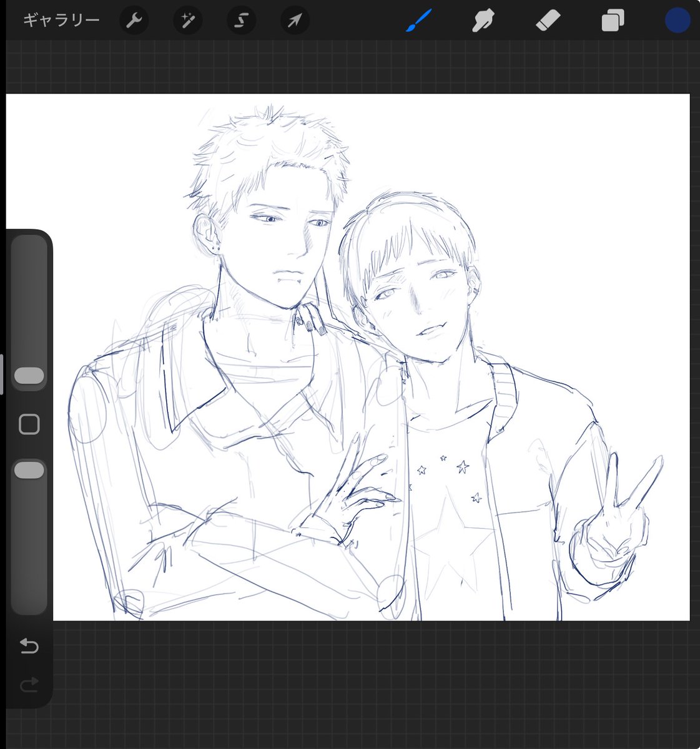700x749 pixels.
Task: Undo the last stroke
Action: [x=29, y=646]
